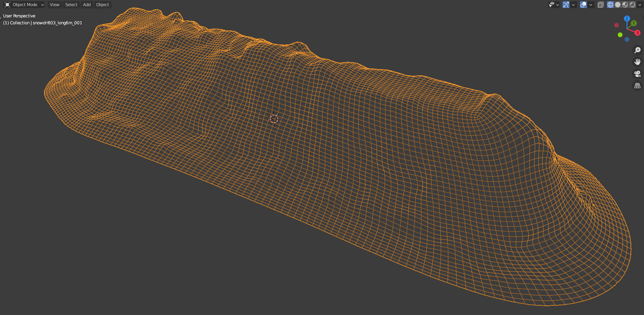Select Material Preview shading
Image resolution: width=644 pixels, height=315 pixels.
tap(625, 5)
